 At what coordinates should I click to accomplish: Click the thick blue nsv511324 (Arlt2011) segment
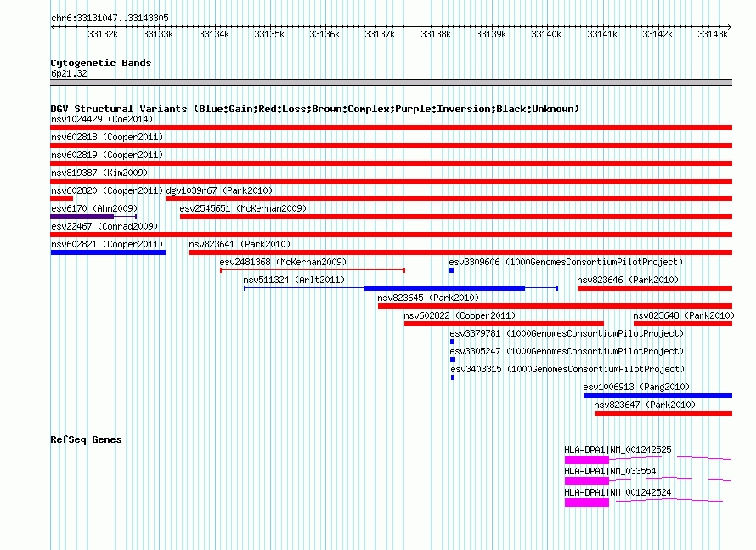point(444,288)
